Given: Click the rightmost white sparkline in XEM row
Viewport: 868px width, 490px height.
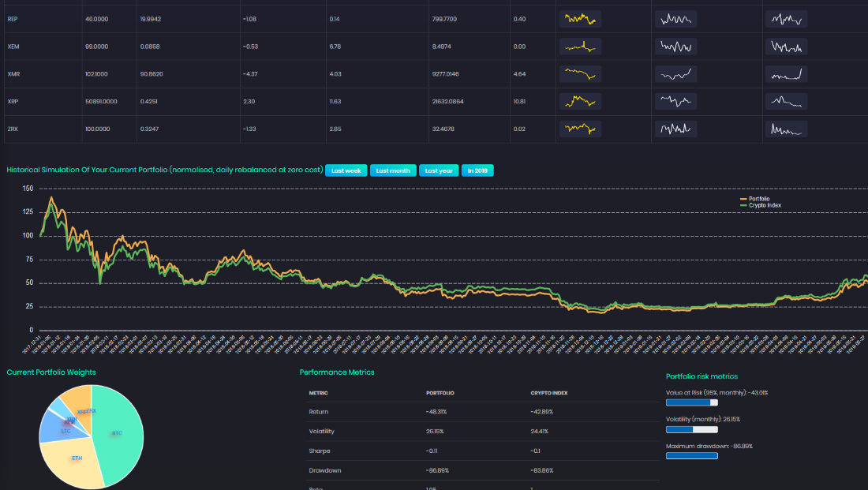Looking at the screenshot, I should click(x=787, y=47).
